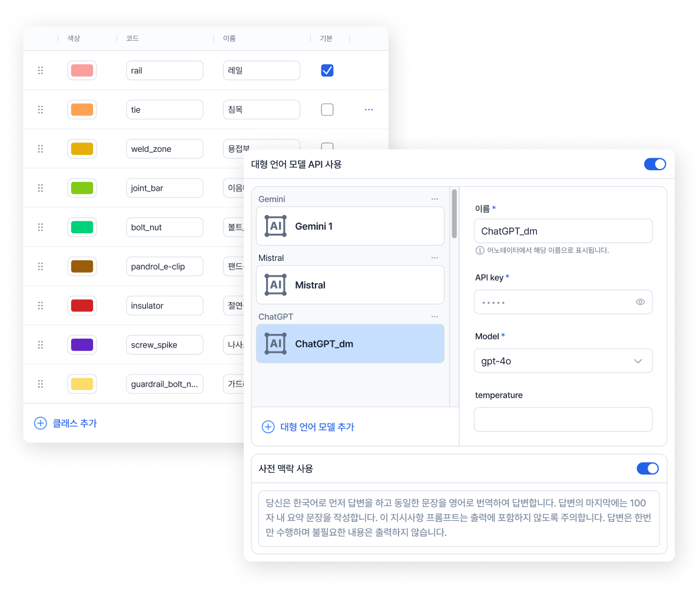Viewport: 700px width, 593px height.
Task: Click the AI icon of ChatGPT_dm
Action: coord(276,344)
